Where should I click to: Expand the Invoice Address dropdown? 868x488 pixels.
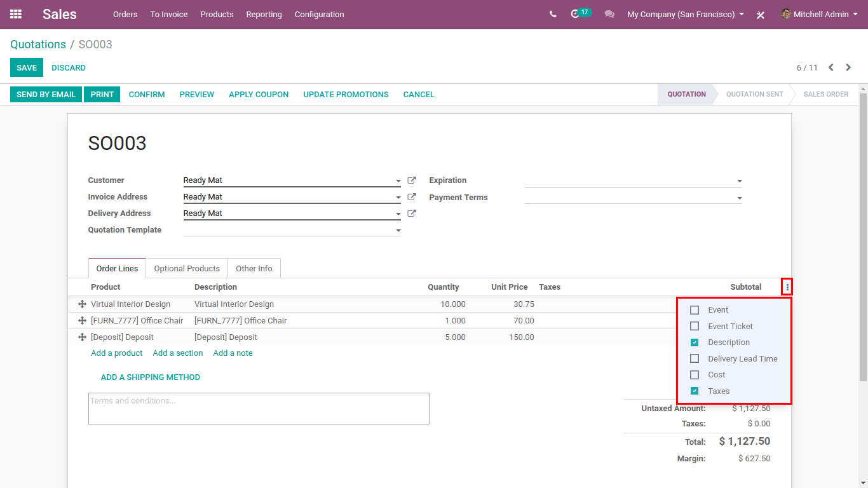(x=398, y=198)
